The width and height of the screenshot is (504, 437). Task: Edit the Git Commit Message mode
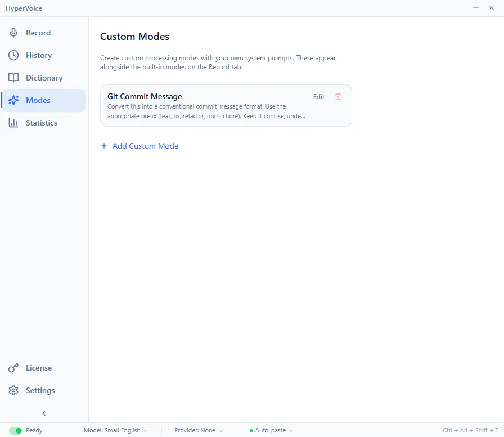pyautogui.click(x=319, y=96)
